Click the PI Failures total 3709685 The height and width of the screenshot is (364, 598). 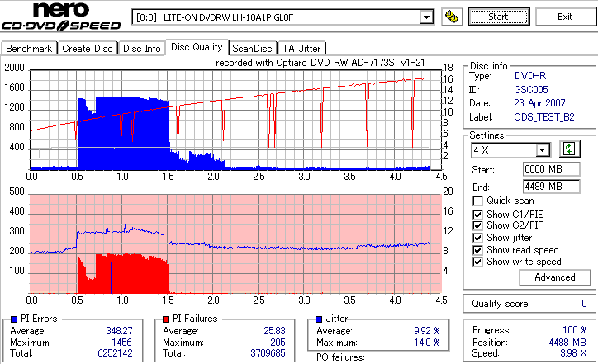tap(268, 353)
